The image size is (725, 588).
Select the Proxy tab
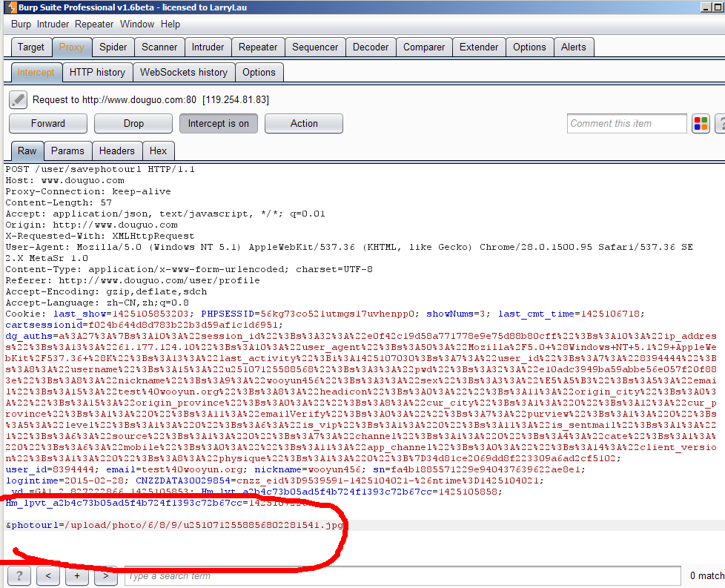(x=72, y=47)
